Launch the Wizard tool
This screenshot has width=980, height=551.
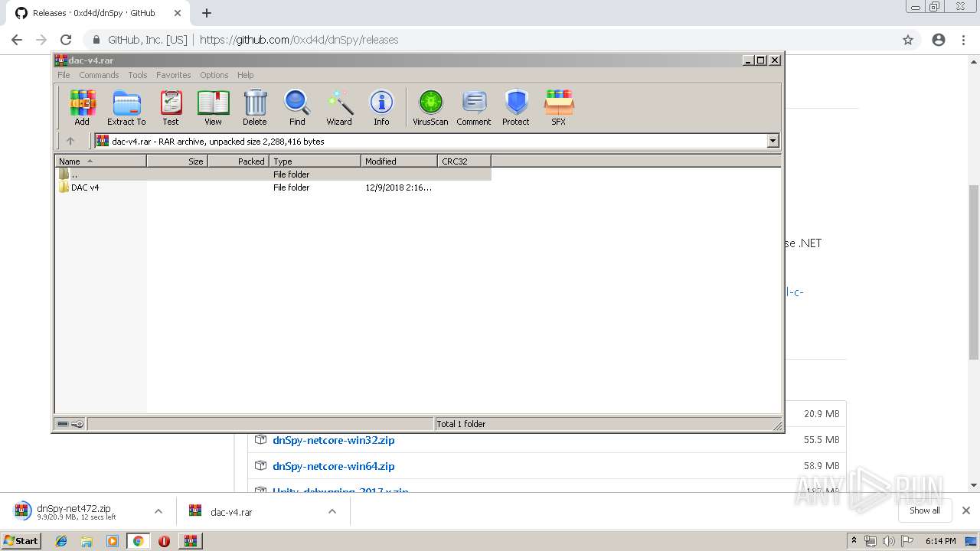(x=339, y=107)
